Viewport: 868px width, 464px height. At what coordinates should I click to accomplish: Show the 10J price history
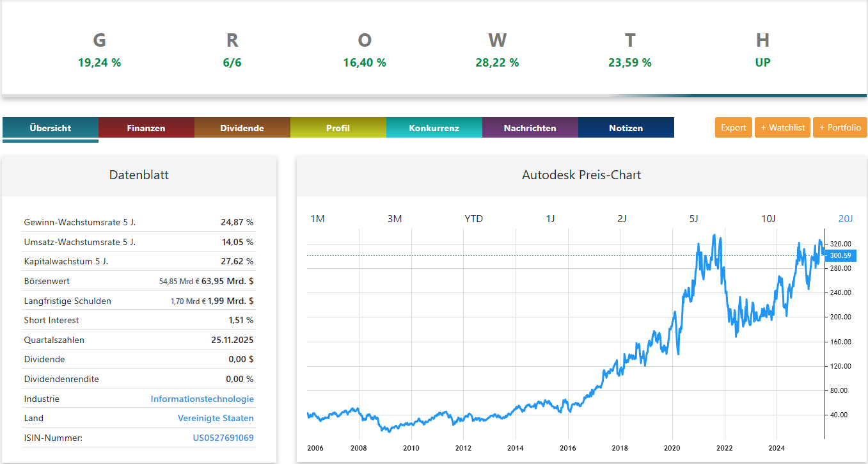pyautogui.click(x=768, y=219)
